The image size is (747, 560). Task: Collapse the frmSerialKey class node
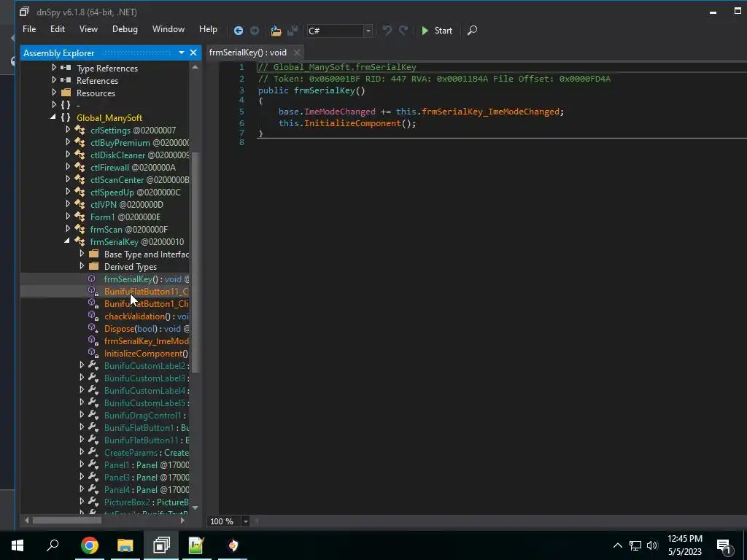(x=67, y=241)
